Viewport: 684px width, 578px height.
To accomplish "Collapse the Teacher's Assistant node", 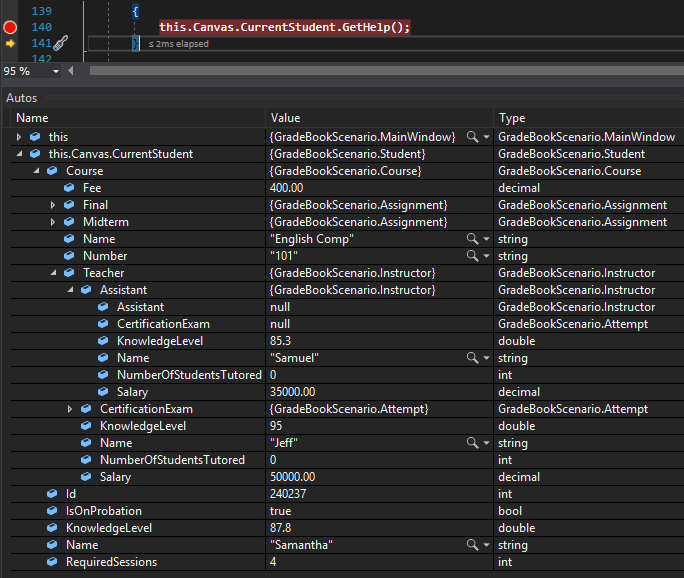I will (70, 290).
